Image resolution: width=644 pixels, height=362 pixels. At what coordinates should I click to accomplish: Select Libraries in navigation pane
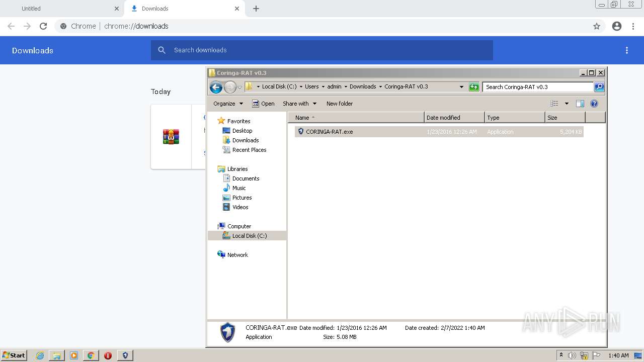(x=233, y=169)
